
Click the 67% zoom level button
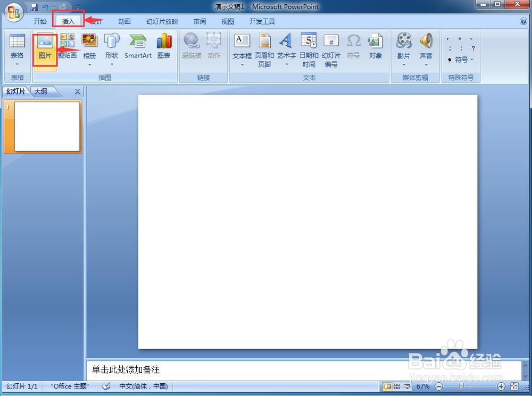coord(423,386)
